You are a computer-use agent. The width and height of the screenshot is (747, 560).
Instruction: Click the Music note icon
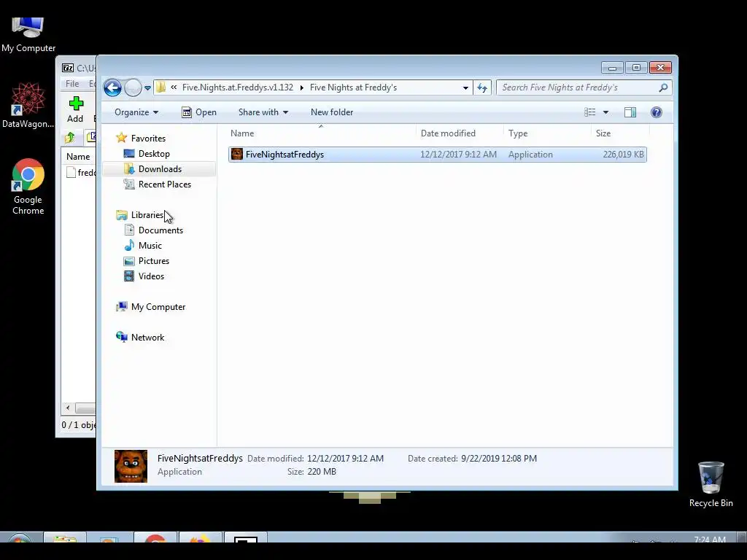tap(129, 245)
